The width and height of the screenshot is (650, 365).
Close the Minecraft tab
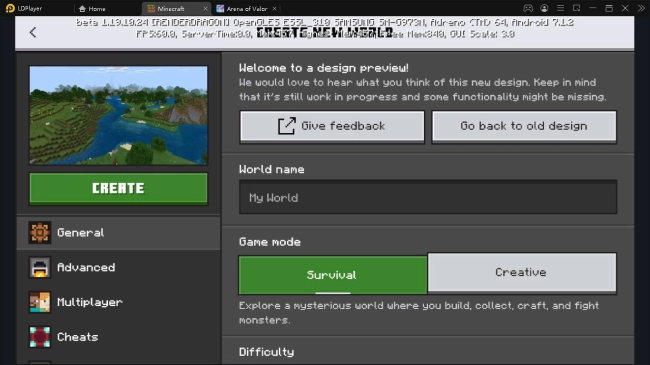coord(205,9)
